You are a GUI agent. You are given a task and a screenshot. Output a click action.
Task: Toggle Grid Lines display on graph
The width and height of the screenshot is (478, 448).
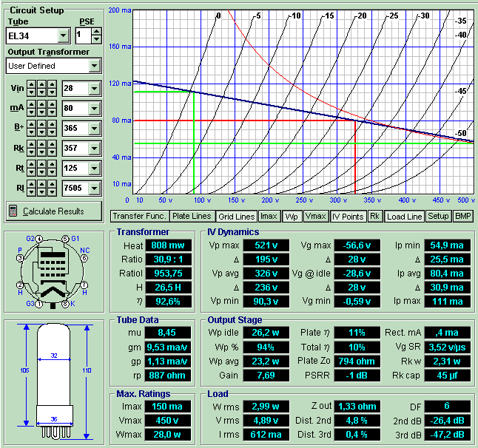(236, 217)
